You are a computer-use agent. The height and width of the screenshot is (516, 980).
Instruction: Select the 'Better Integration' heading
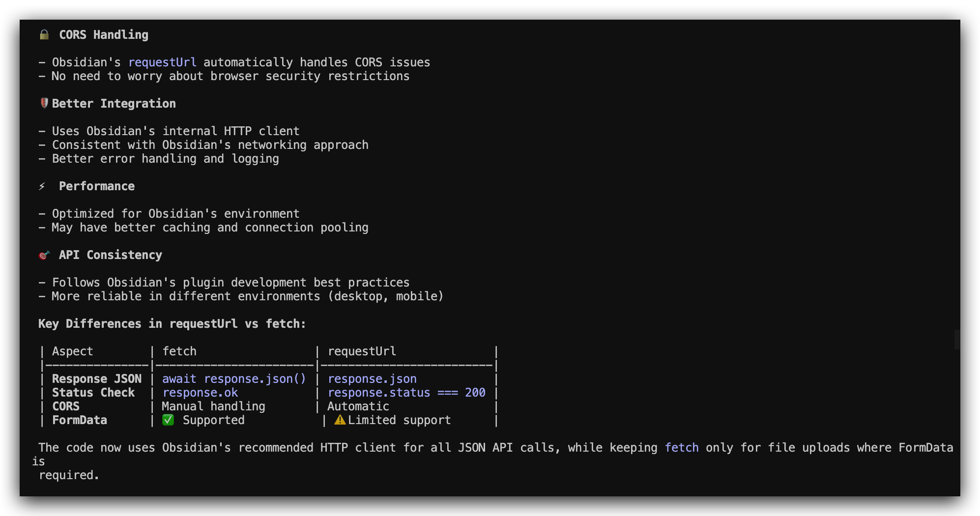(x=114, y=104)
